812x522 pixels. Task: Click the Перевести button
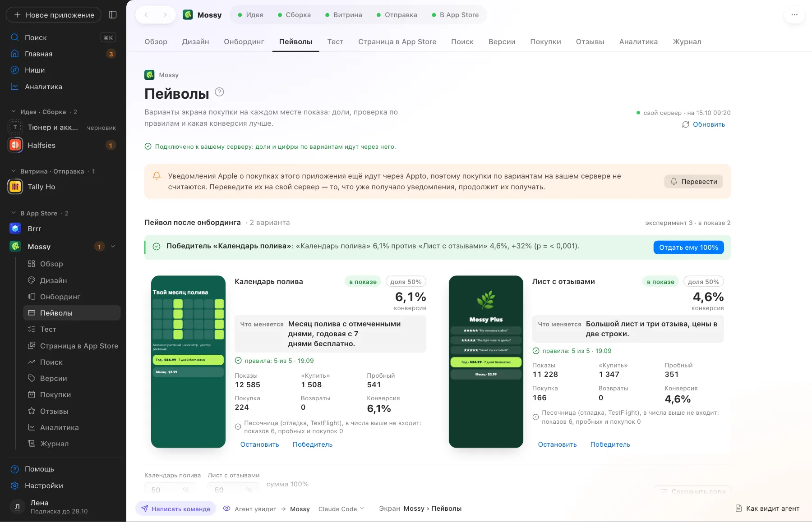(x=693, y=181)
